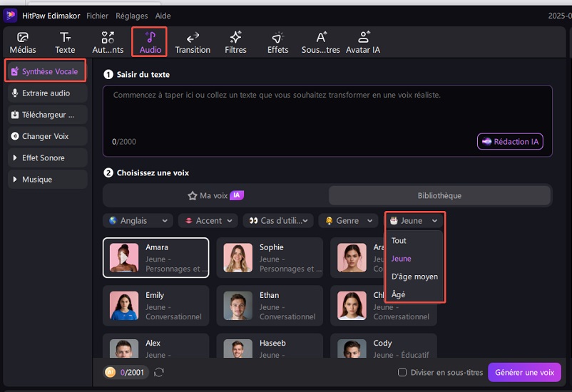
Task: Open the Fichier menu
Action: pos(97,16)
